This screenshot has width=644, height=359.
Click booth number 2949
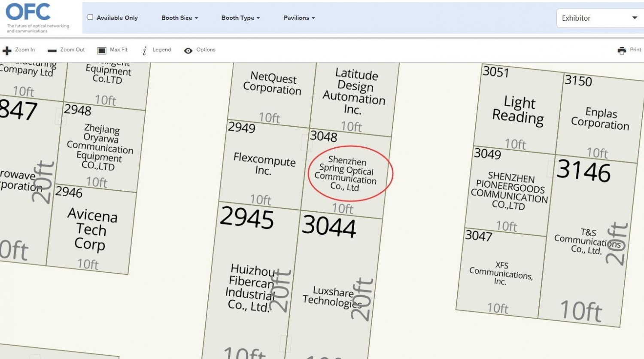coord(242,128)
